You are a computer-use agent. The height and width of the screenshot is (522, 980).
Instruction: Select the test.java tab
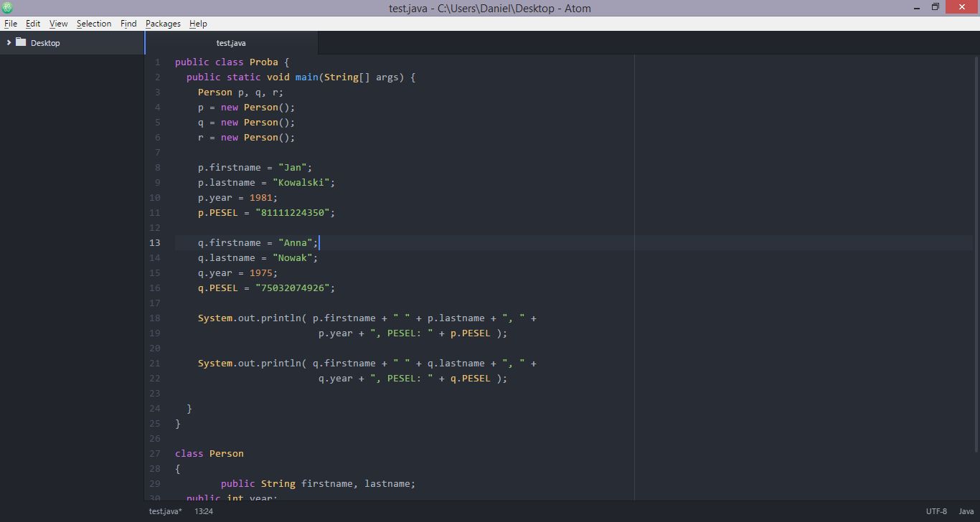coord(231,43)
